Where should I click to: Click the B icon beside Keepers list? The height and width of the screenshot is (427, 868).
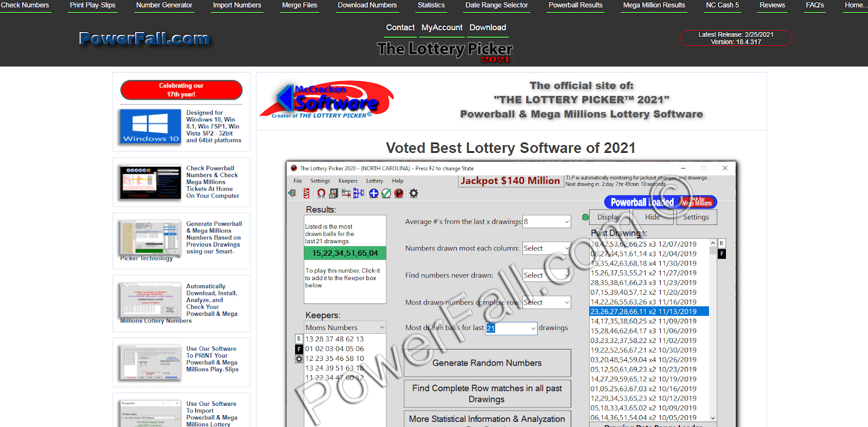(299, 339)
